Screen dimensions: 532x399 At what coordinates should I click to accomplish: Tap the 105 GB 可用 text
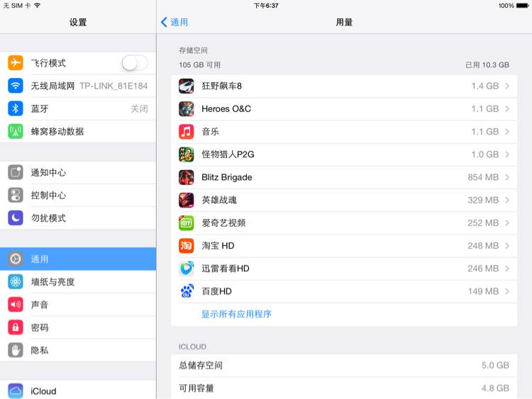199,64
